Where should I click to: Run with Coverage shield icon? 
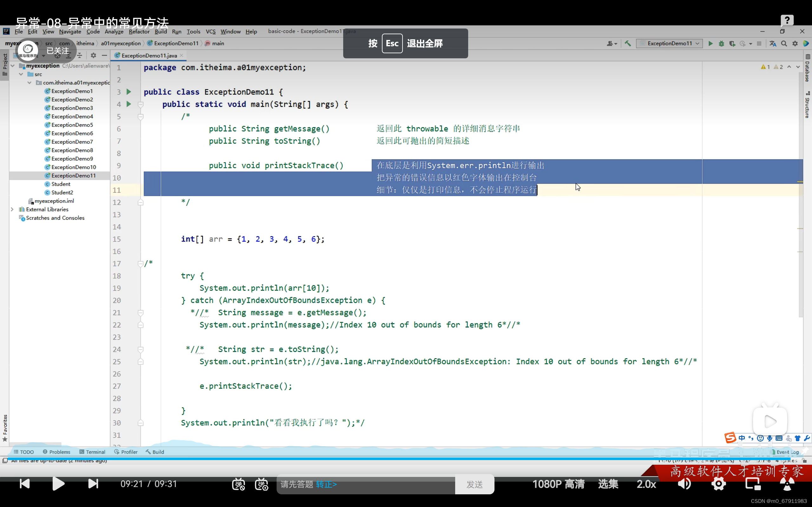(732, 44)
